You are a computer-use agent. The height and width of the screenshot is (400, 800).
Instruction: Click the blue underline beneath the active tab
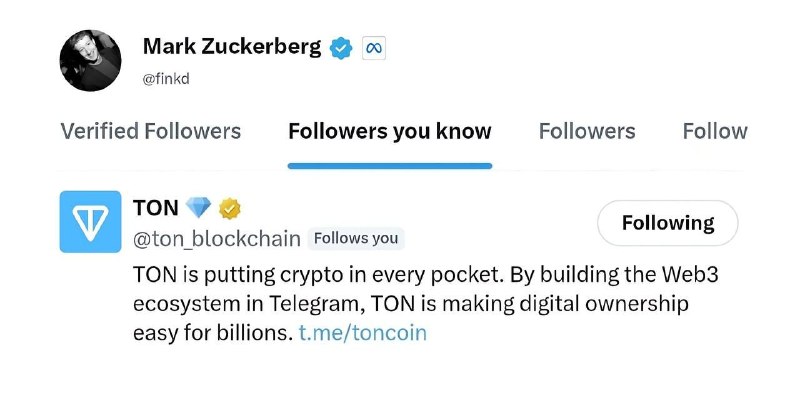coord(390,166)
